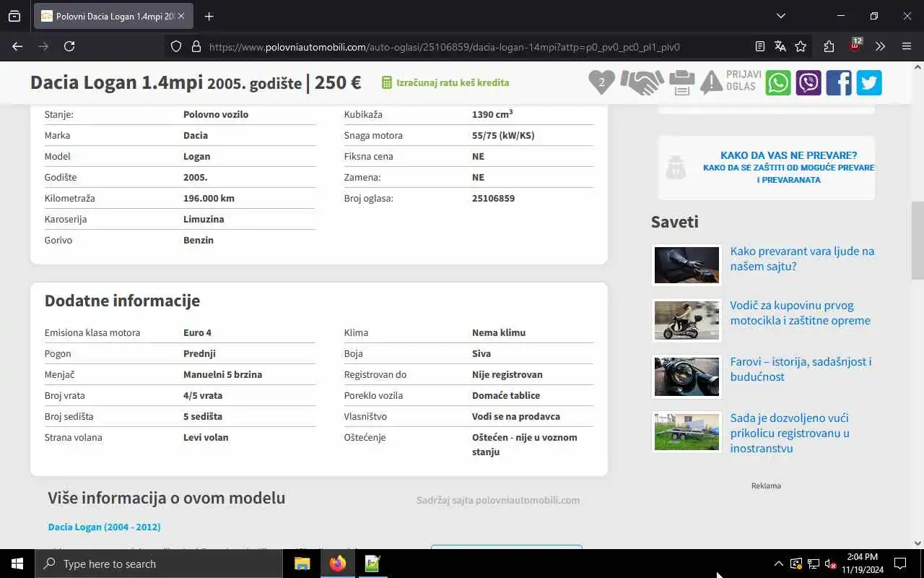924x578 pixels.
Task: Select the 196.000 km mileage value
Action: [x=209, y=198]
